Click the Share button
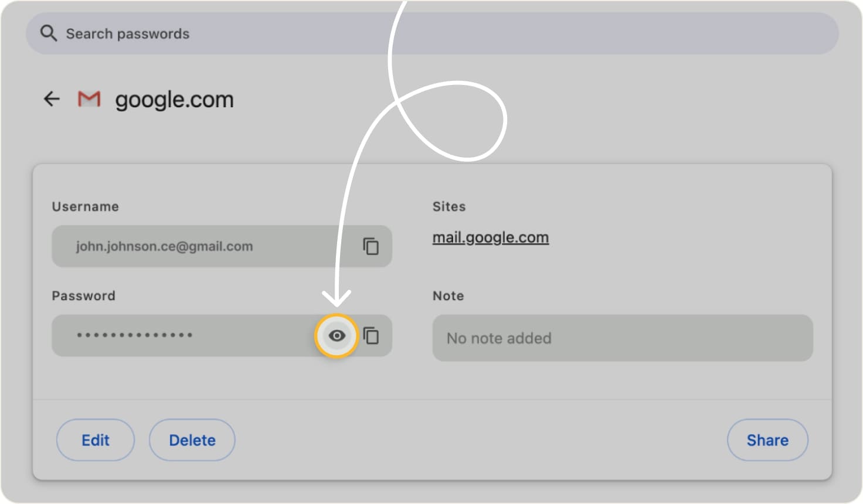 click(x=767, y=440)
